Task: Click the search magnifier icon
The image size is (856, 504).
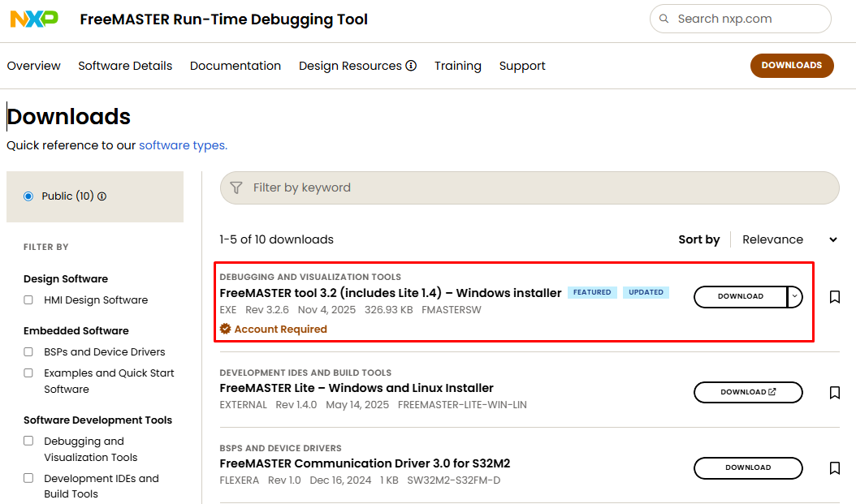Action: pos(664,19)
